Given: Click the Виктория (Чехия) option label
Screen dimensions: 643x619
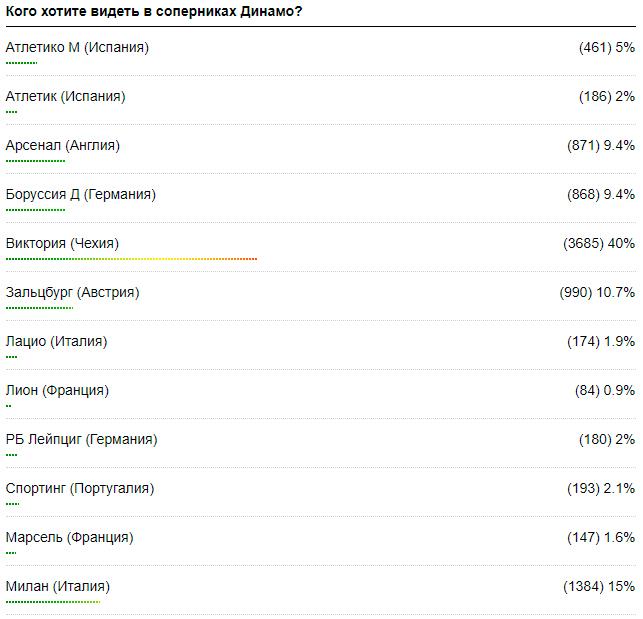Looking at the screenshot, I should coord(62,243).
